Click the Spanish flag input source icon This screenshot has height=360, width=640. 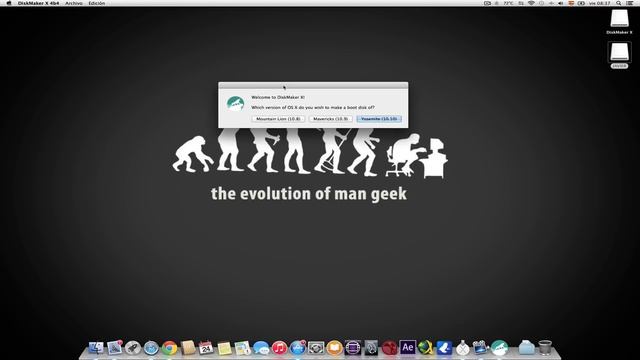click(x=571, y=3)
